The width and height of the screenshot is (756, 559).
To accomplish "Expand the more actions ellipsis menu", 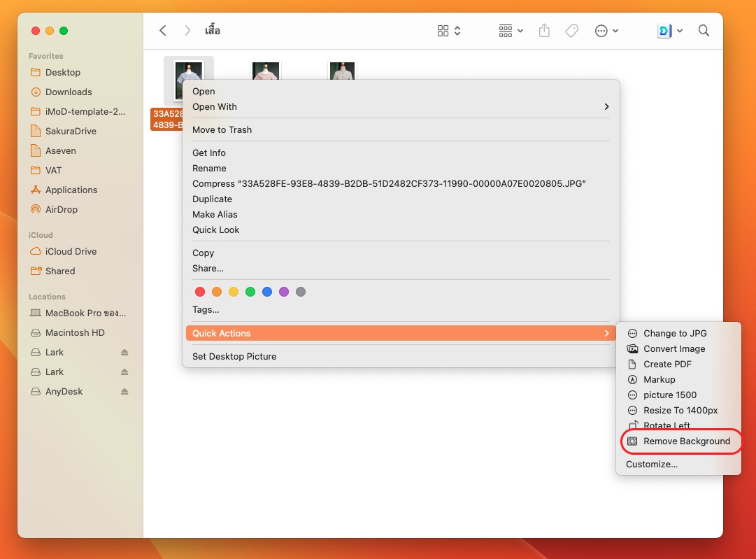I will [x=606, y=31].
